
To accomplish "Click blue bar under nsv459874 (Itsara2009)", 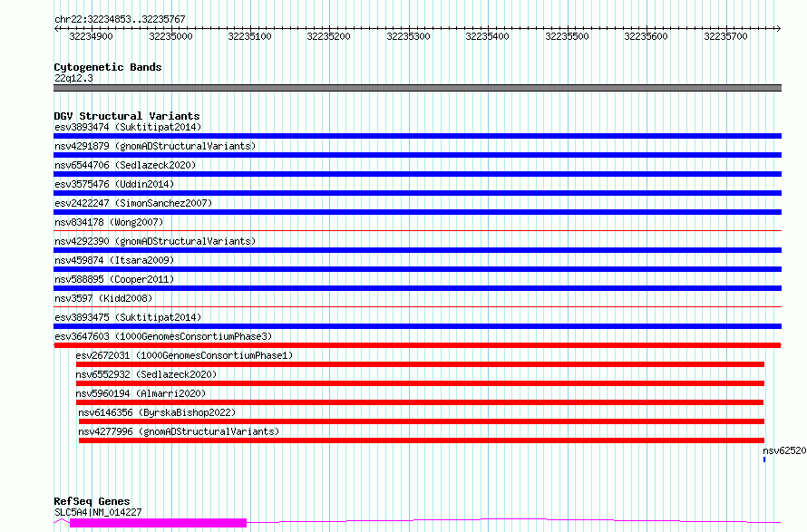I will (417, 269).
